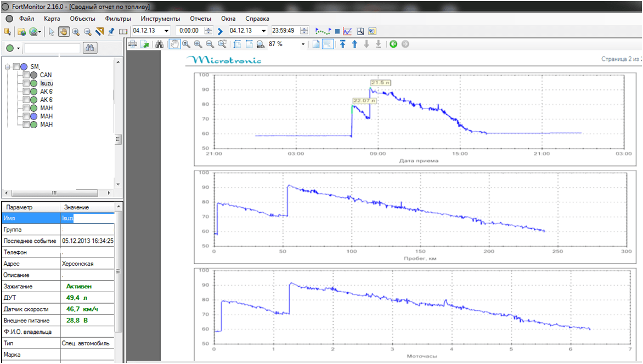Open the Справка menu

(257, 19)
